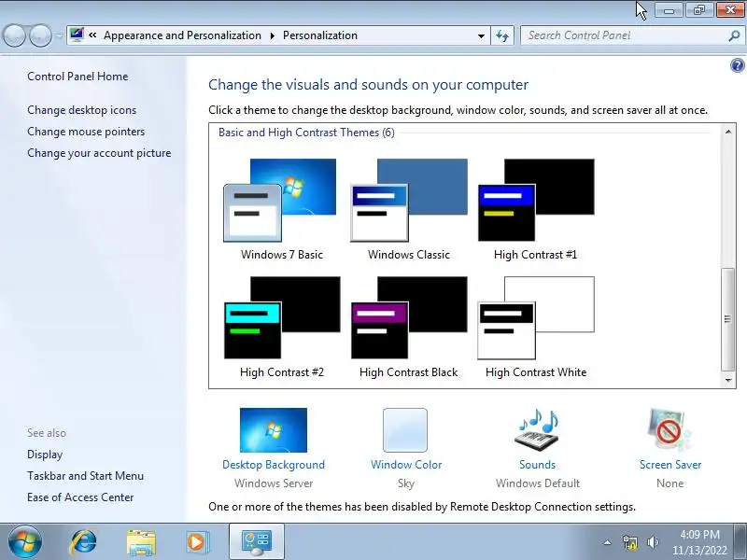747x560 pixels.
Task: Open Change your account picture link
Action: [99, 153]
